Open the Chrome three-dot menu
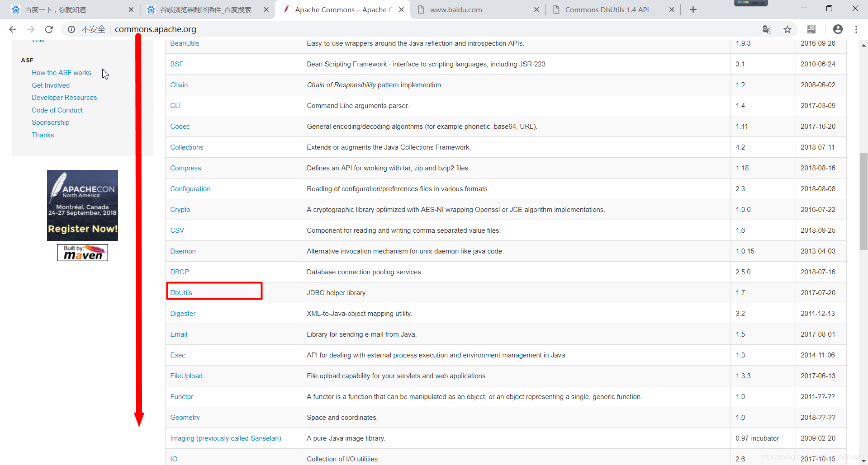Image resolution: width=868 pixels, height=465 pixels. 856,29
